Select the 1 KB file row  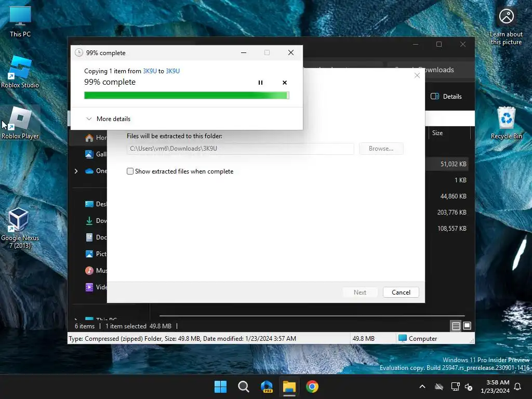(448, 180)
